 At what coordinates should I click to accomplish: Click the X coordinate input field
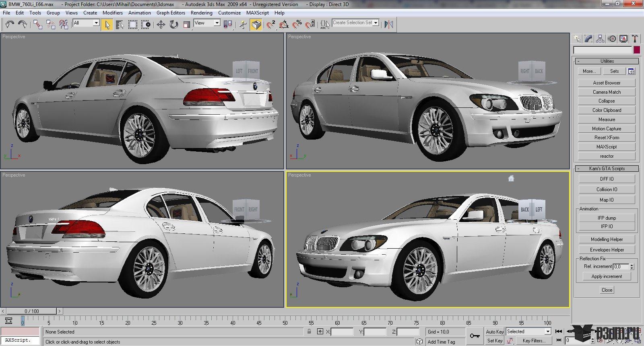[x=342, y=332]
